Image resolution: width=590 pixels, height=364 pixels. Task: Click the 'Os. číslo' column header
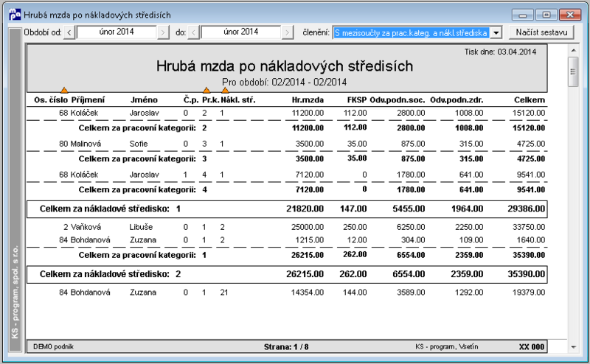[x=51, y=100]
